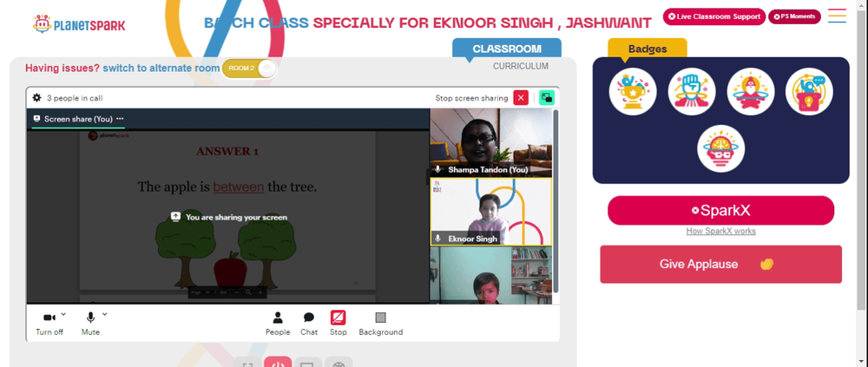
Task: Click the fullscreen bracket icon below the call
Action: [x=248, y=364]
